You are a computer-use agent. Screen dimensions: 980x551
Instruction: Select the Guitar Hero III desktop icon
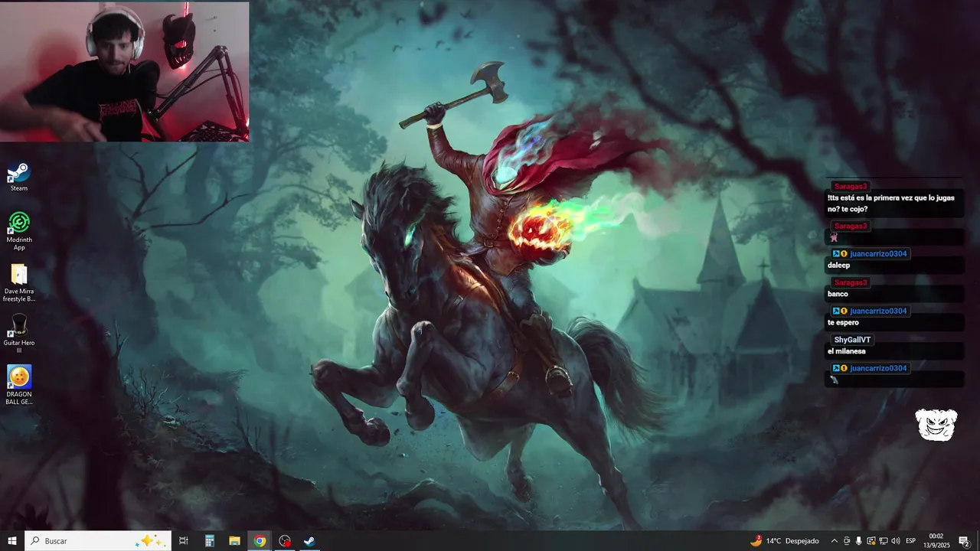click(x=19, y=334)
